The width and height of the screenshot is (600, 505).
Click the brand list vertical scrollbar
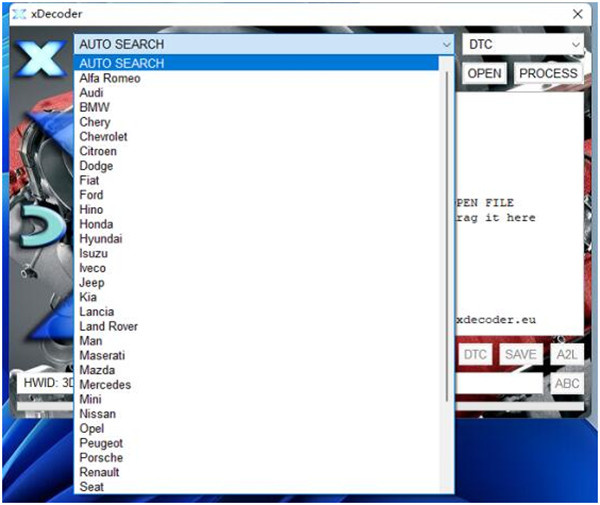pos(446,230)
